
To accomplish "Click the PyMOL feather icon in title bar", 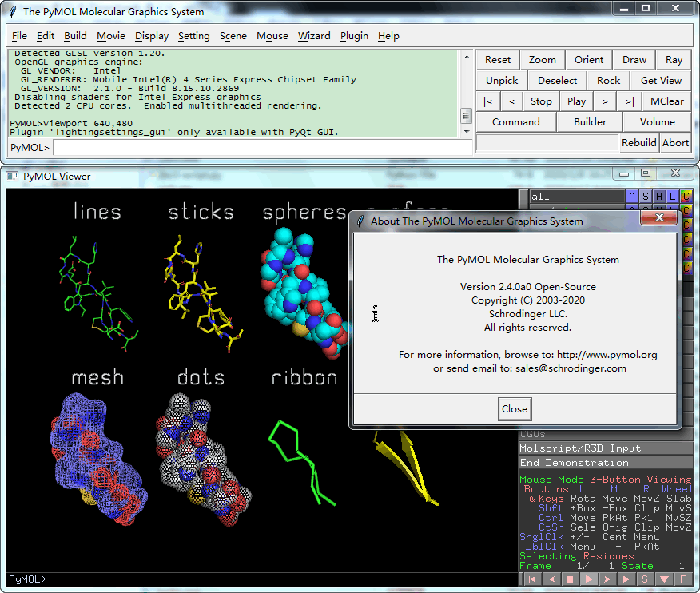I will (13, 12).
